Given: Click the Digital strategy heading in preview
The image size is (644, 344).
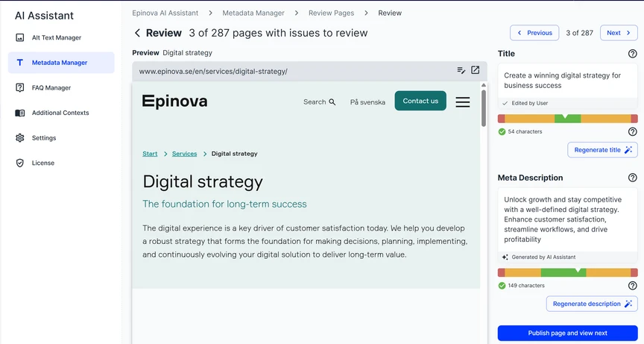Looking at the screenshot, I should (x=203, y=181).
